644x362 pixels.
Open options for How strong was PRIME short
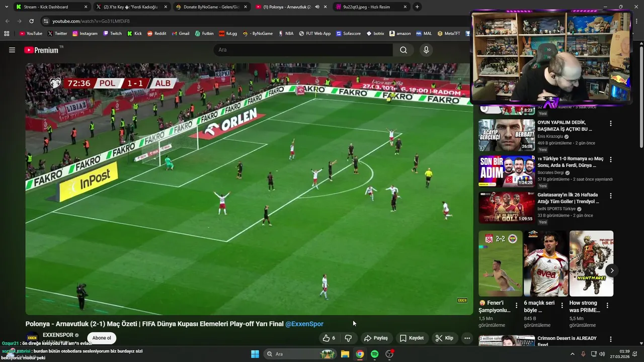click(x=607, y=305)
